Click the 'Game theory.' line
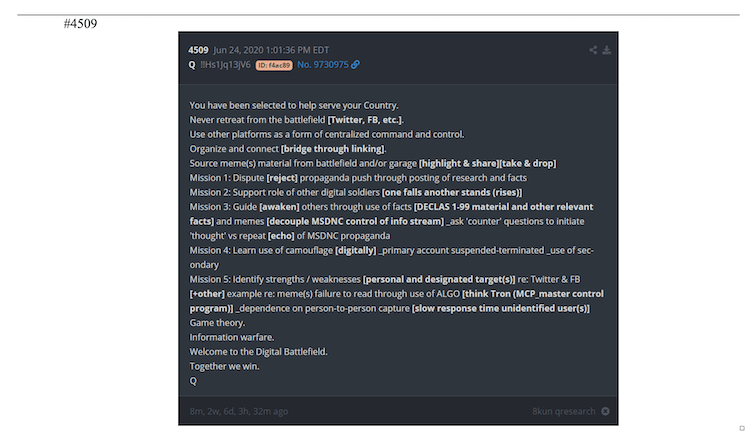 [217, 323]
